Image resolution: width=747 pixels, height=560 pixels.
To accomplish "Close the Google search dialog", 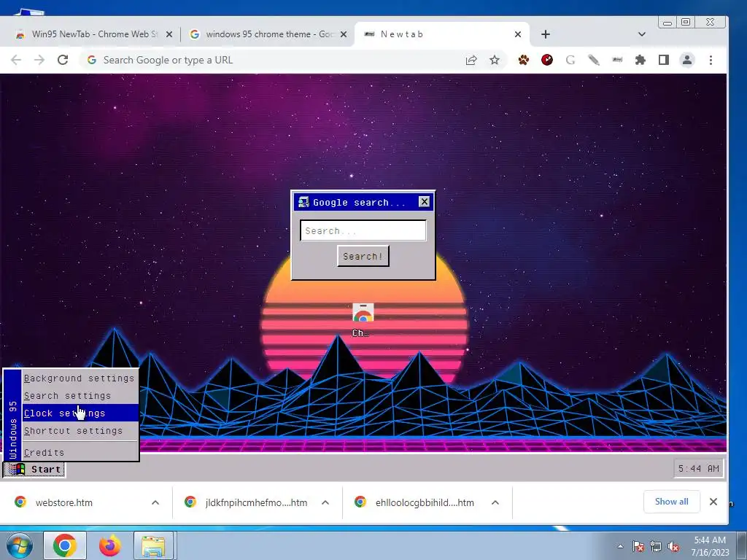I will [424, 201].
